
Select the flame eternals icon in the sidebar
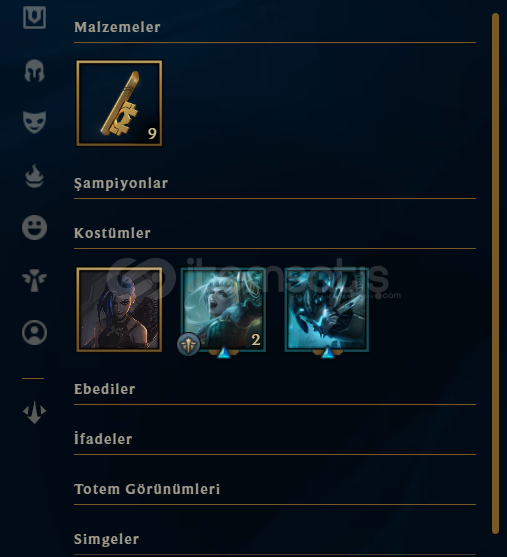(x=34, y=176)
